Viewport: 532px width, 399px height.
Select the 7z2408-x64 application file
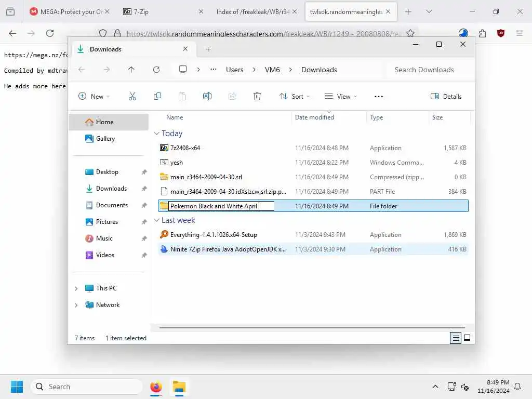(x=313, y=148)
